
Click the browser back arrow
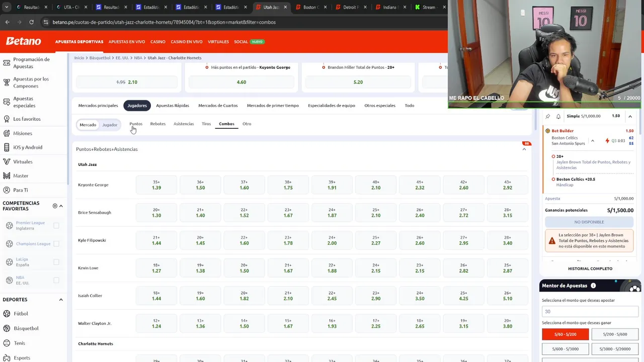click(x=7, y=22)
